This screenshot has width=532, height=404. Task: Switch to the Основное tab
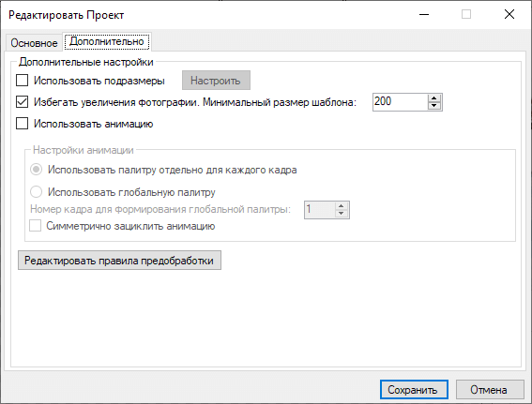click(x=34, y=43)
